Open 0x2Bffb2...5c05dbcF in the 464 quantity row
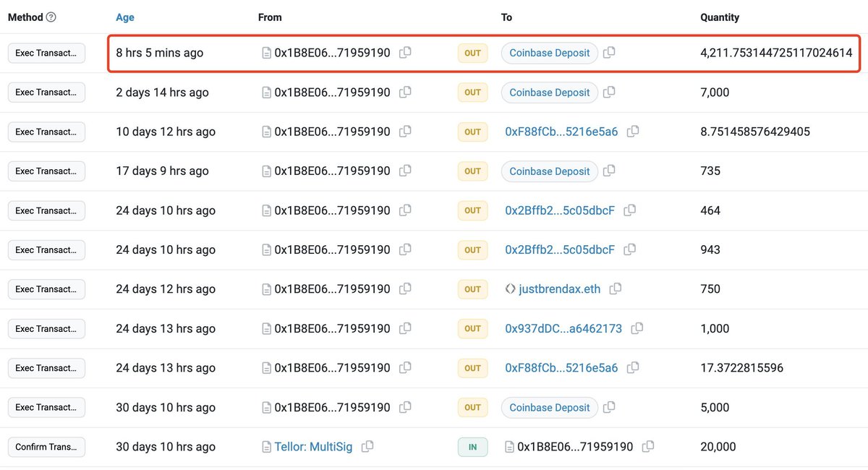 pyautogui.click(x=560, y=210)
